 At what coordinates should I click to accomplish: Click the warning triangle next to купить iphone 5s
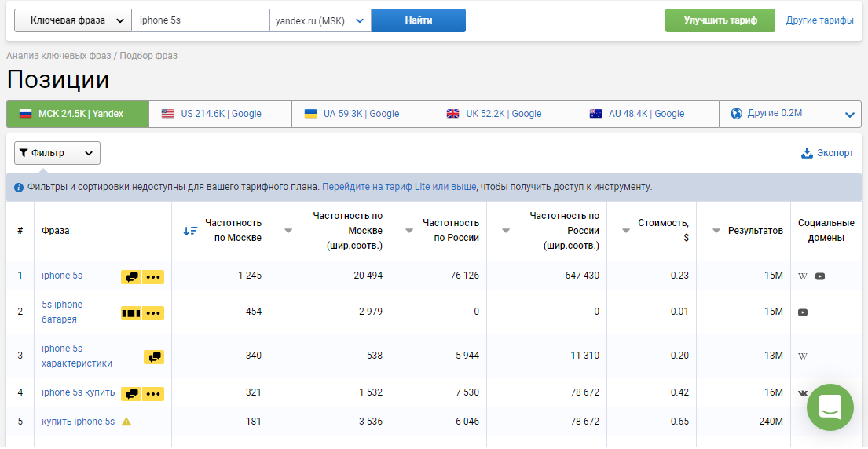coord(126,422)
